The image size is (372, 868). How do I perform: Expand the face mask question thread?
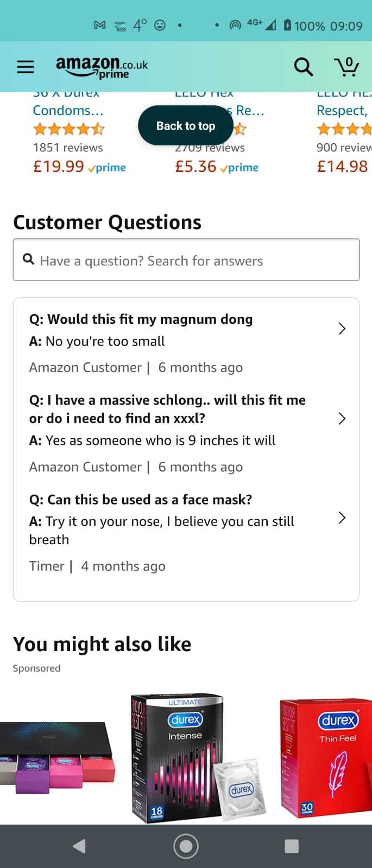coord(342,518)
